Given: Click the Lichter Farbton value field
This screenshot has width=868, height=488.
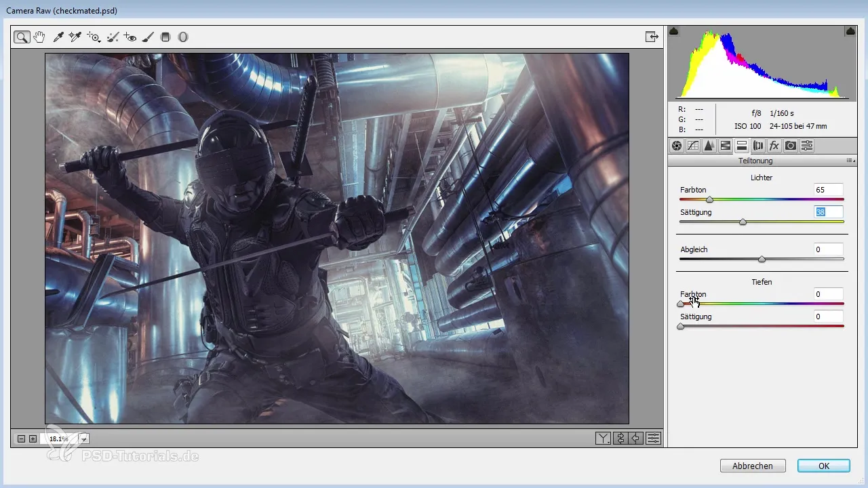Looking at the screenshot, I should (x=829, y=190).
